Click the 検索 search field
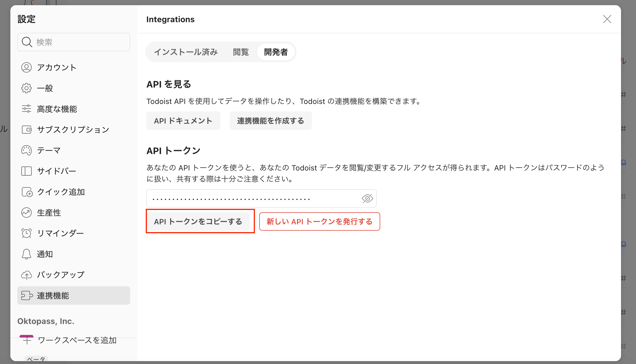The image size is (636, 364). (74, 42)
